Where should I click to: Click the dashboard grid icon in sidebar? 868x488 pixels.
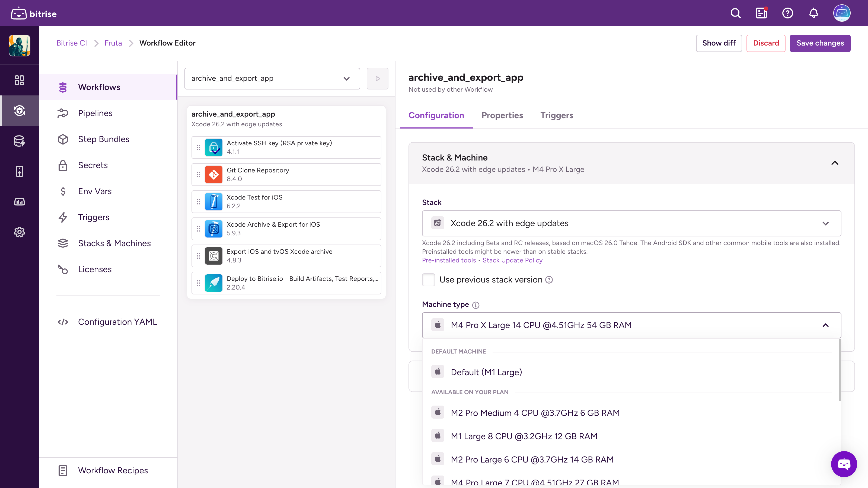[19, 80]
